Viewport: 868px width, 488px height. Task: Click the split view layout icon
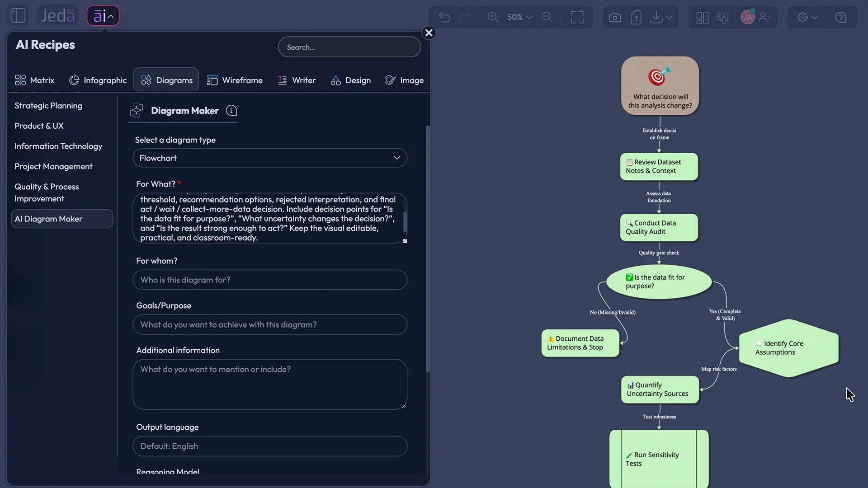point(703,18)
